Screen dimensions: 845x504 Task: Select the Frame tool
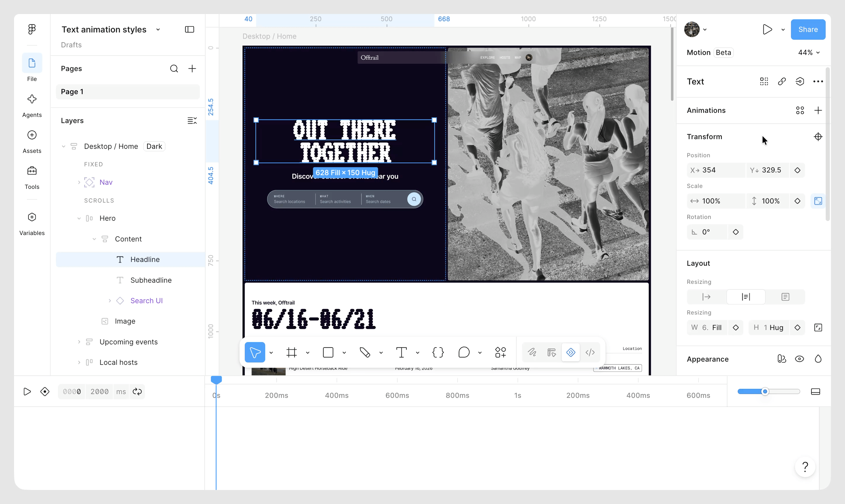click(x=292, y=352)
